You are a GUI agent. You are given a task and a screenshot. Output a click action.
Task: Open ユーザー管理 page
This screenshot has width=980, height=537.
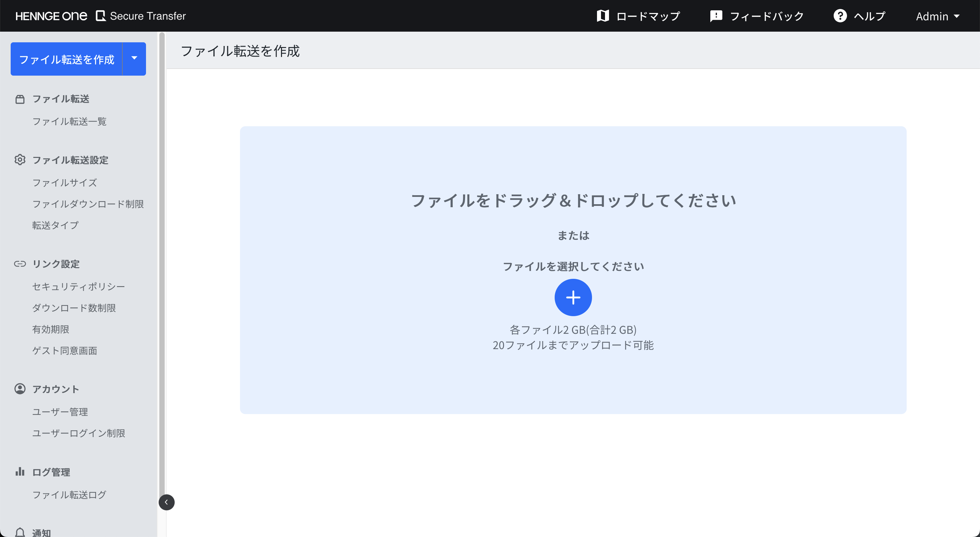(60, 411)
